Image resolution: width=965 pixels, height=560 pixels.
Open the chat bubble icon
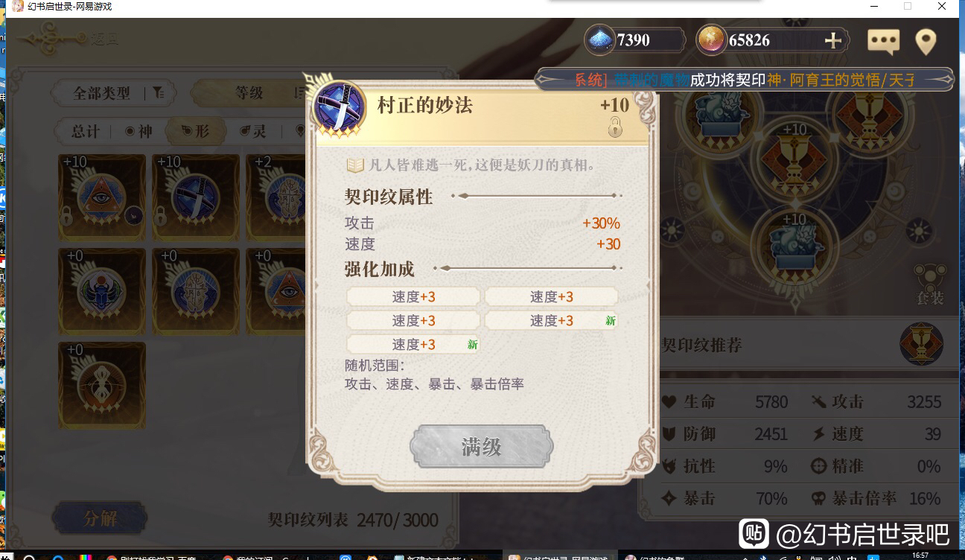(883, 42)
